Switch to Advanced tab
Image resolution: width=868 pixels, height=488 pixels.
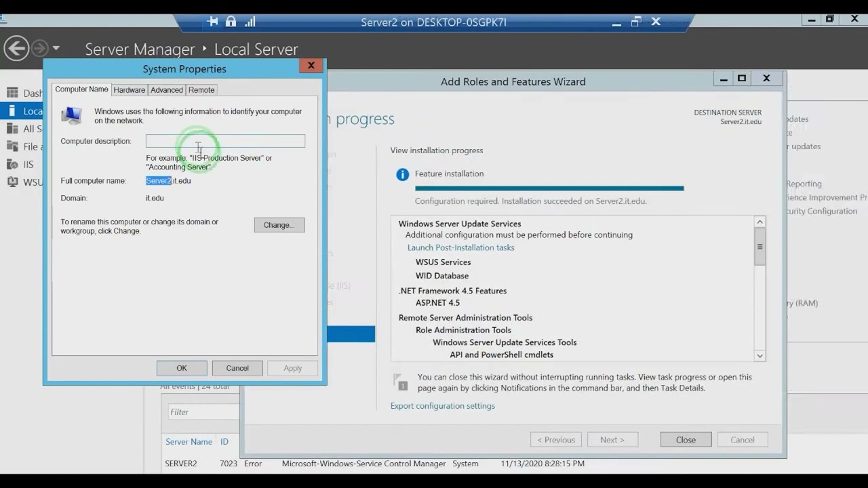click(167, 89)
